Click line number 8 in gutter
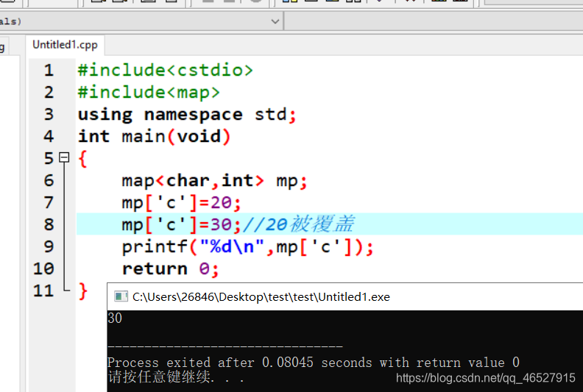583x392 pixels. [x=49, y=225]
